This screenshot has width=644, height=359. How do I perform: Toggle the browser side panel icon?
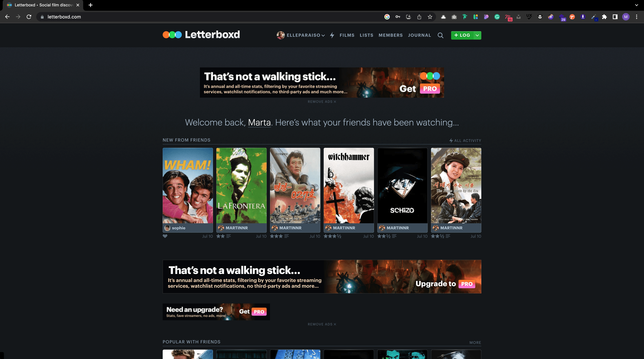pos(615,17)
